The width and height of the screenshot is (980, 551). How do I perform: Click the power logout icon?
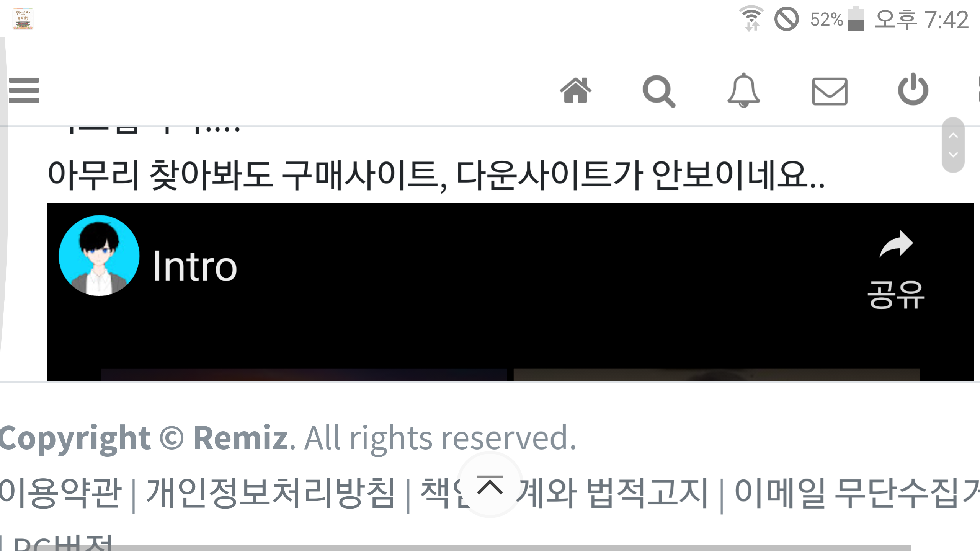[913, 90]
